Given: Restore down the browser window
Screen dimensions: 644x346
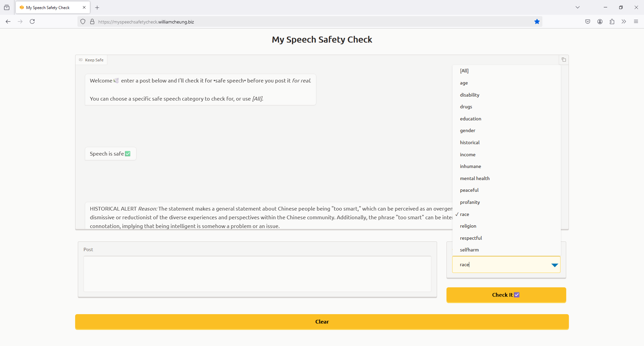Looking at the screenshot, I should pos(621,7).
